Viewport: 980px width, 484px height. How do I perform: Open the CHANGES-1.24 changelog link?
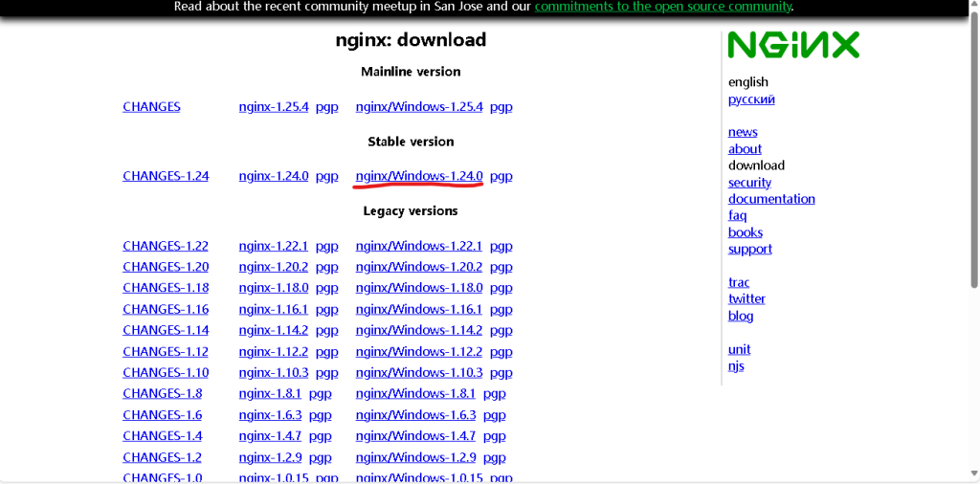tap(166, 176)
